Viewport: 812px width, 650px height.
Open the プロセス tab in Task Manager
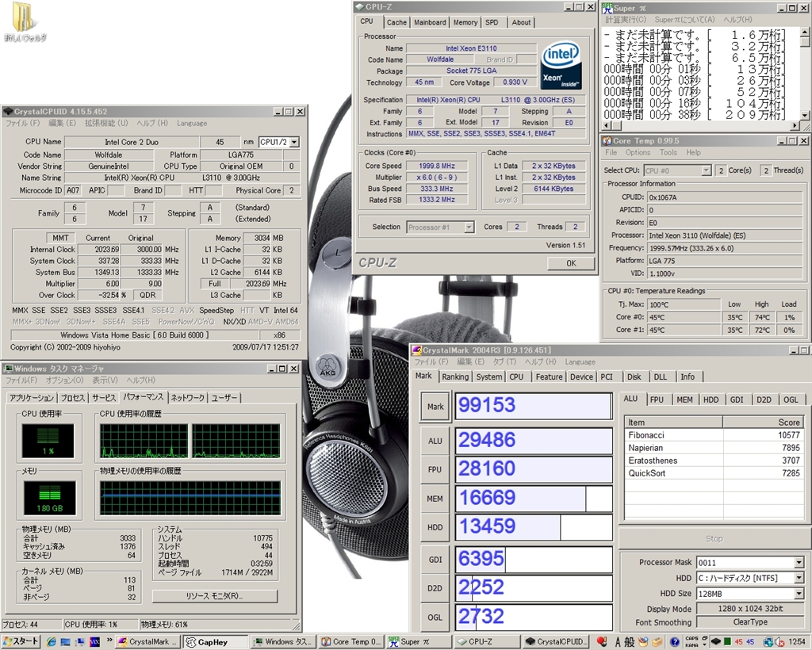coord(72,397)
